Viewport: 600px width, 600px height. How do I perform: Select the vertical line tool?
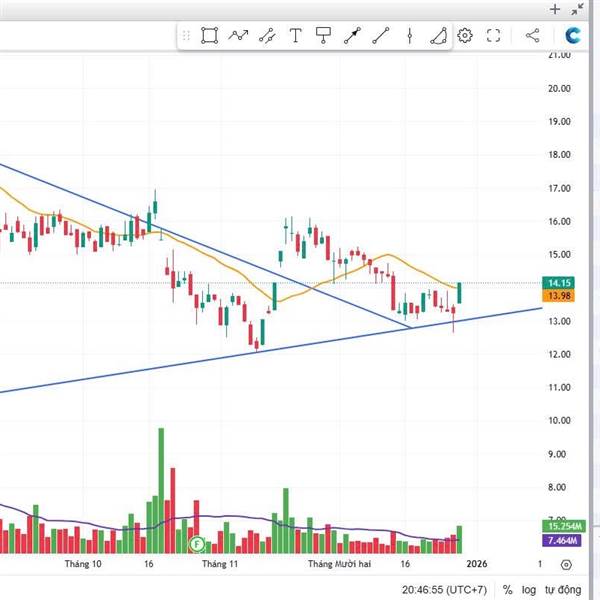click(x=409, y=36)
